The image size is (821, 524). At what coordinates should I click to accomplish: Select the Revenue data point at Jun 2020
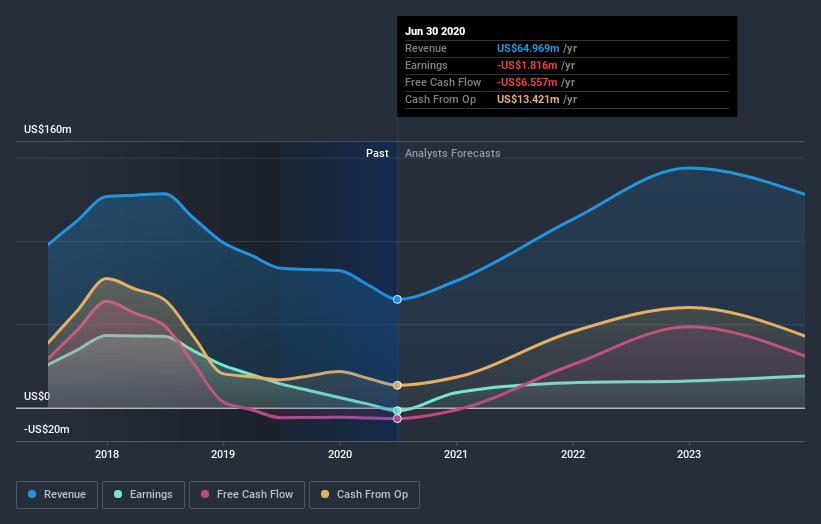397,299
